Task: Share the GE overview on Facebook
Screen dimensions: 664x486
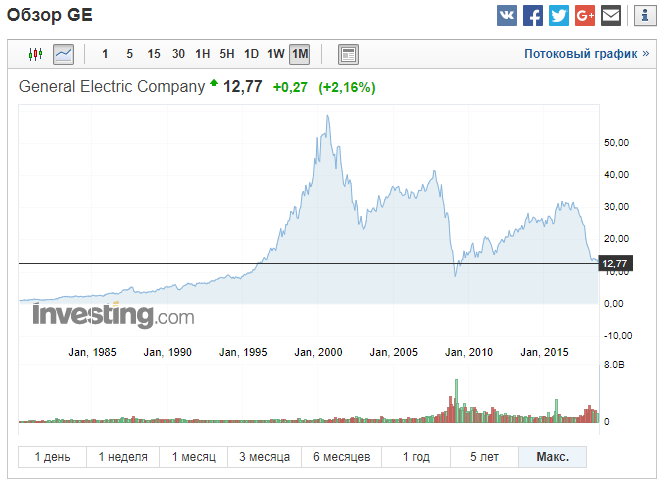Action: [533, 16]
